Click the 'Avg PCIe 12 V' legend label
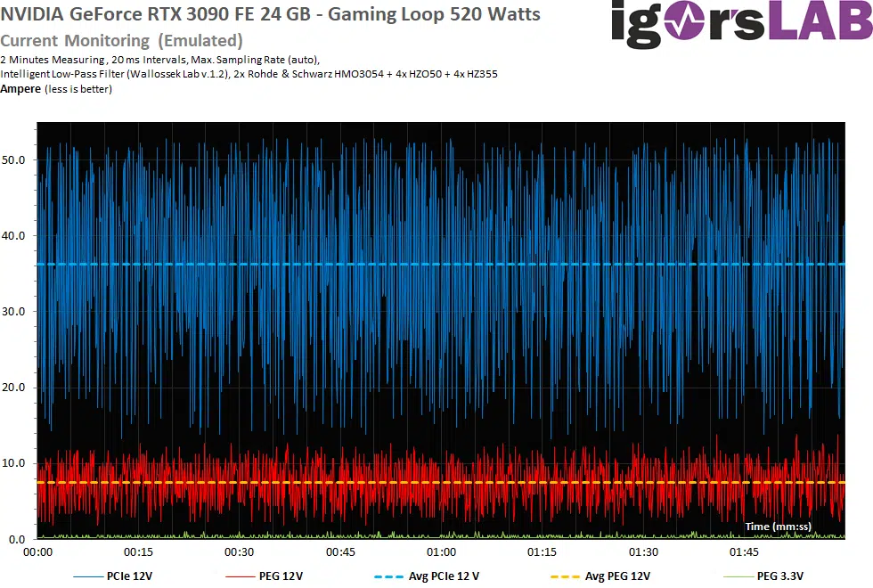This screenshot has height=588, width=873. pyautogui.click(x=444, y=576)
